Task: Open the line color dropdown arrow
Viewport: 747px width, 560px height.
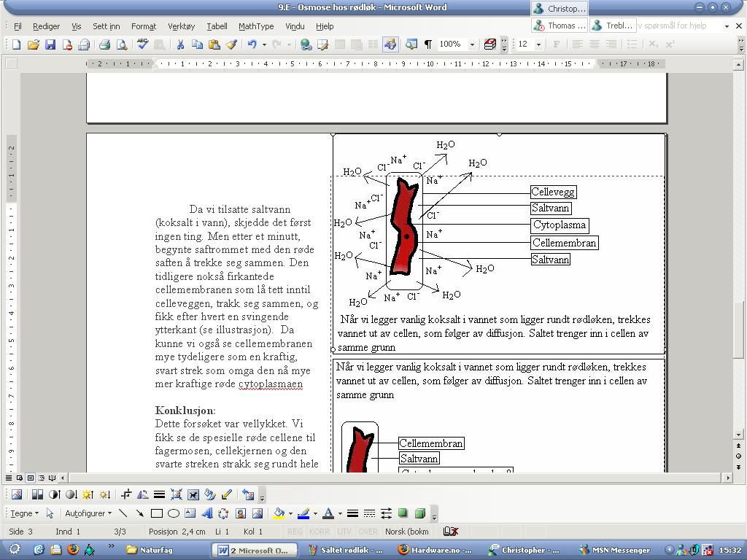Action: pos(315,513)
